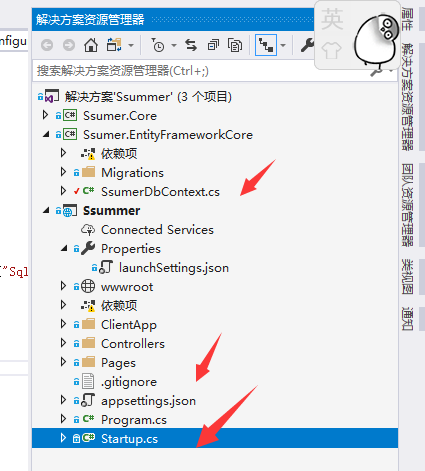Toggle the highlighted preview selected items button

point(266,45)
